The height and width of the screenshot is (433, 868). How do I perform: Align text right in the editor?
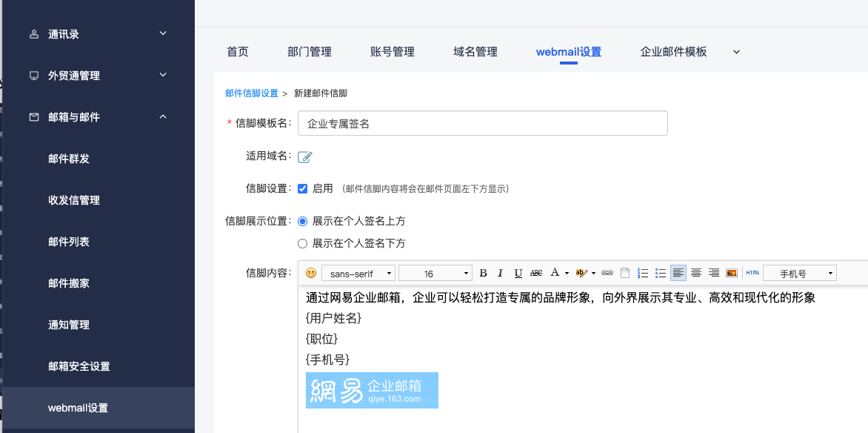click(x=713, y=273)
